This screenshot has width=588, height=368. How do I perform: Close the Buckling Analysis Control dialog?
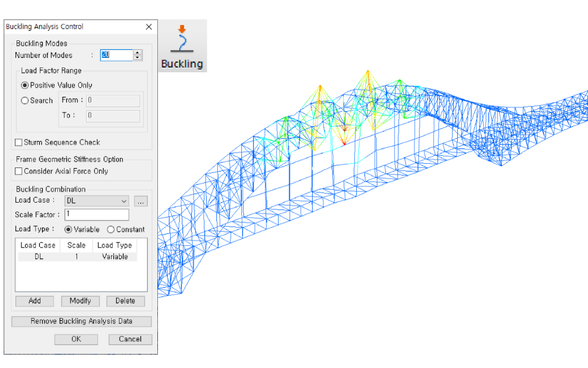(x=149, y=27)
